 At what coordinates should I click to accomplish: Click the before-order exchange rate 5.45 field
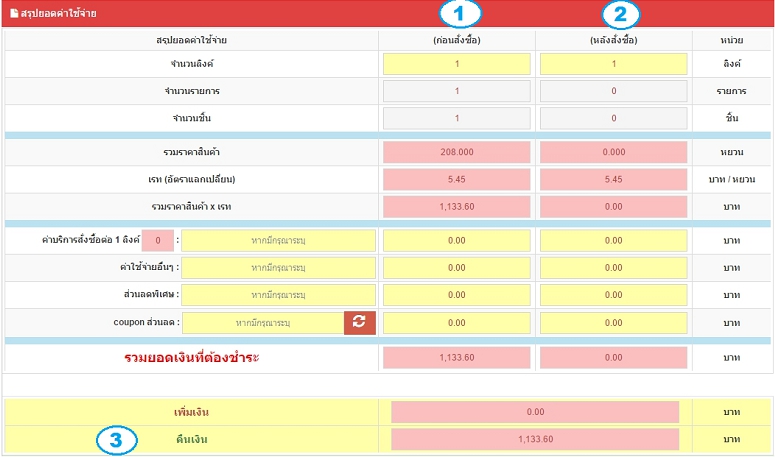point(457,180)
